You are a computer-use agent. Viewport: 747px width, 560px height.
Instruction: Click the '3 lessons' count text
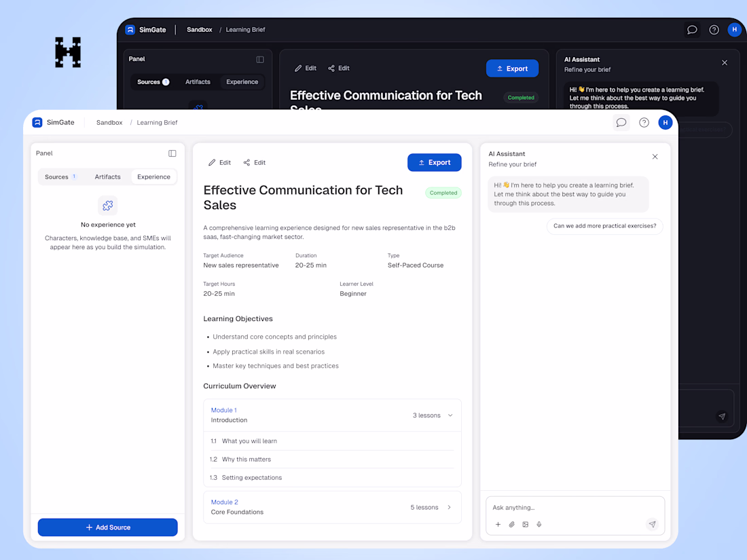(426, 415)
